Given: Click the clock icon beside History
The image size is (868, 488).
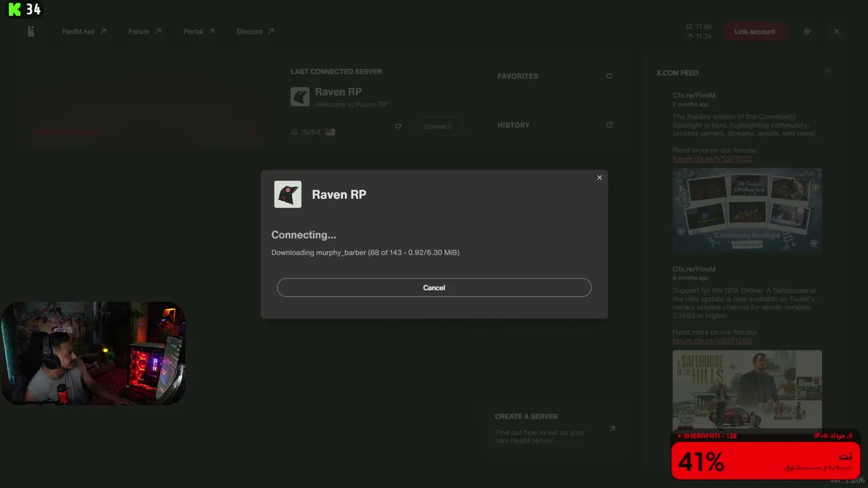Looking at the screenshot, I should pyautogui.click(x=609, y=125).
